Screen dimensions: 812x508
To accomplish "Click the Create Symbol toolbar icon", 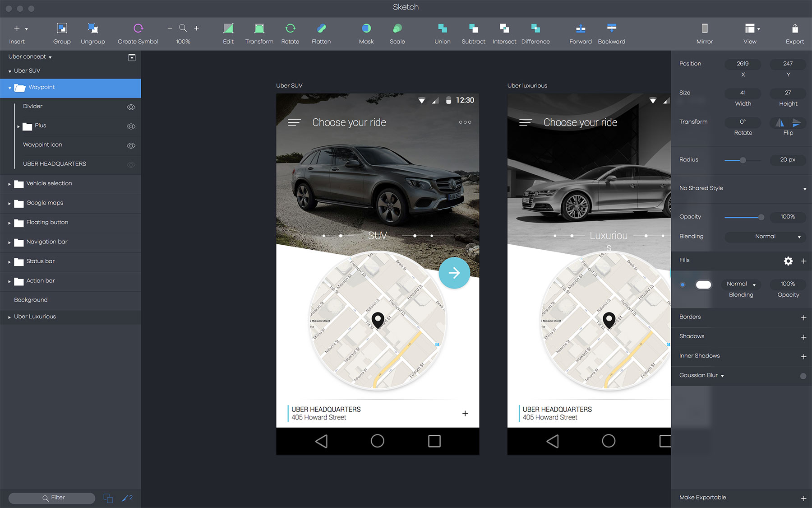I will (x=138, y=28).
